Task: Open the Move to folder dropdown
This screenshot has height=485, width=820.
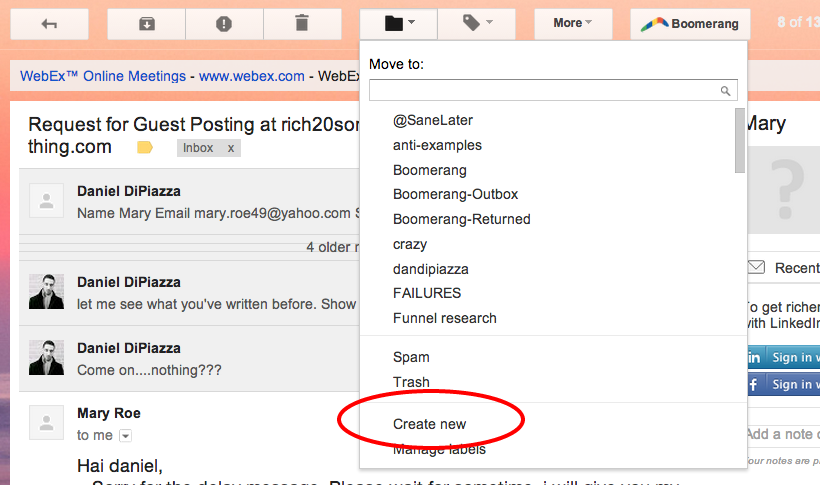Action: pos(400,24)
